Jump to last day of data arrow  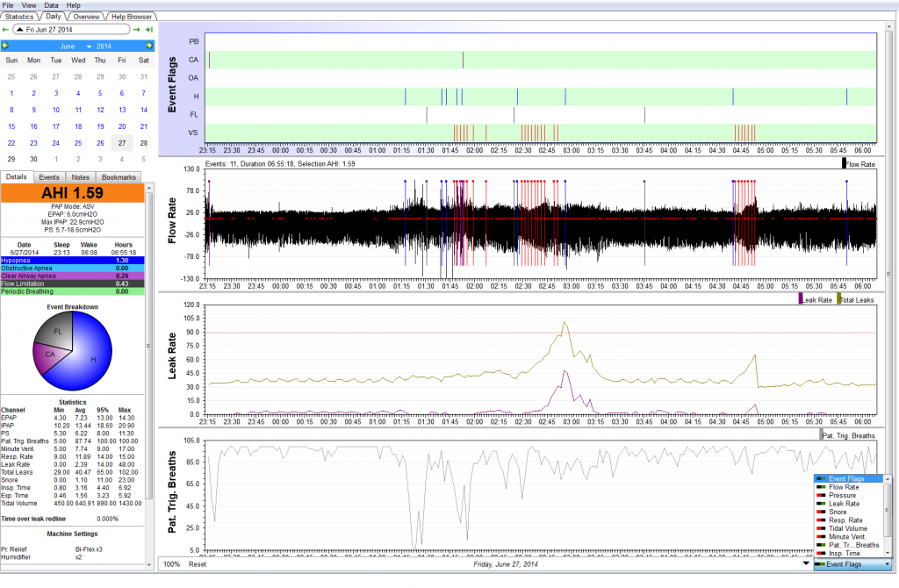[149, 31]
